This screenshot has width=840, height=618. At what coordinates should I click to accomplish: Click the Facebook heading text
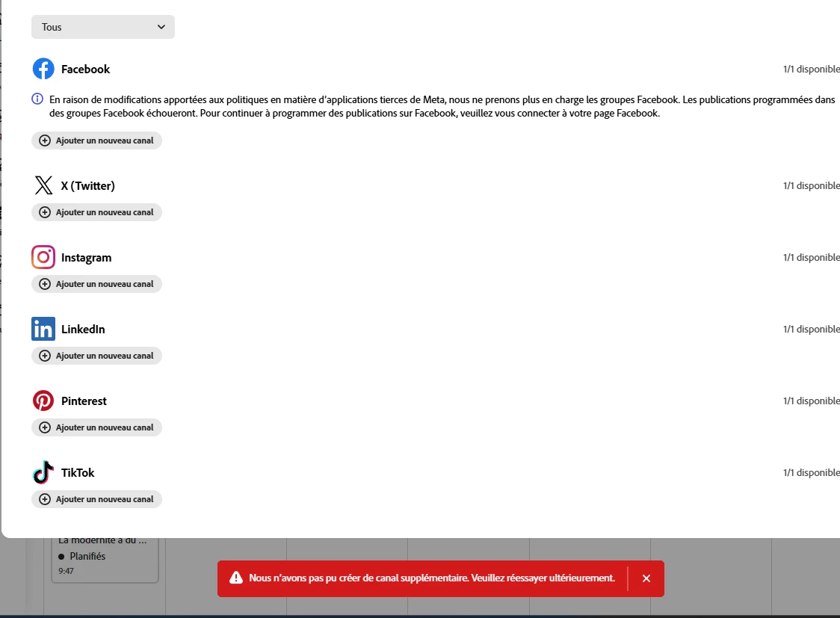pos(86,69)
